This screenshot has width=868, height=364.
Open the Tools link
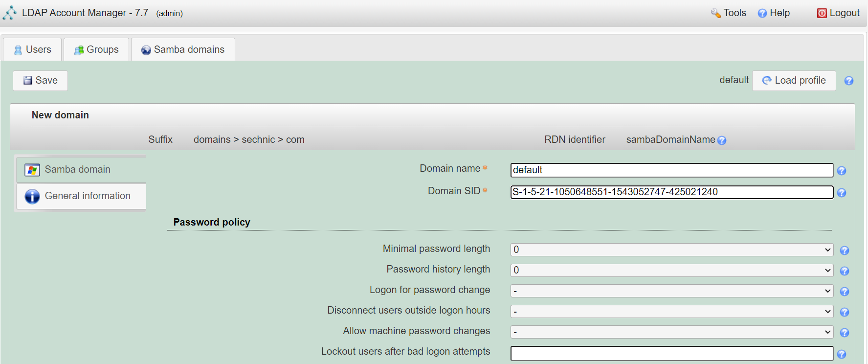729,13
